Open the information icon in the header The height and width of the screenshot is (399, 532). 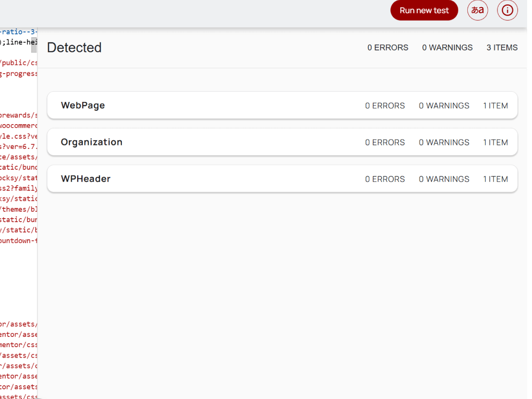tap(507, 10)
